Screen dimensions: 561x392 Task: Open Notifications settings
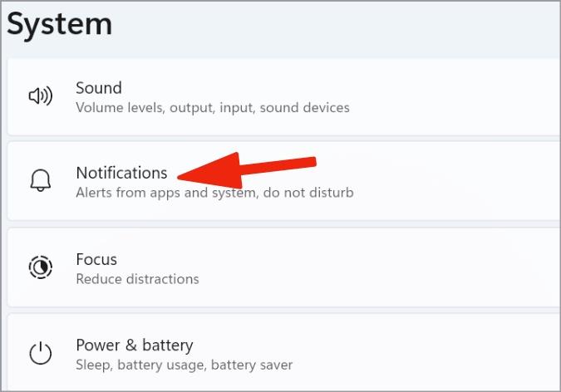121,173
